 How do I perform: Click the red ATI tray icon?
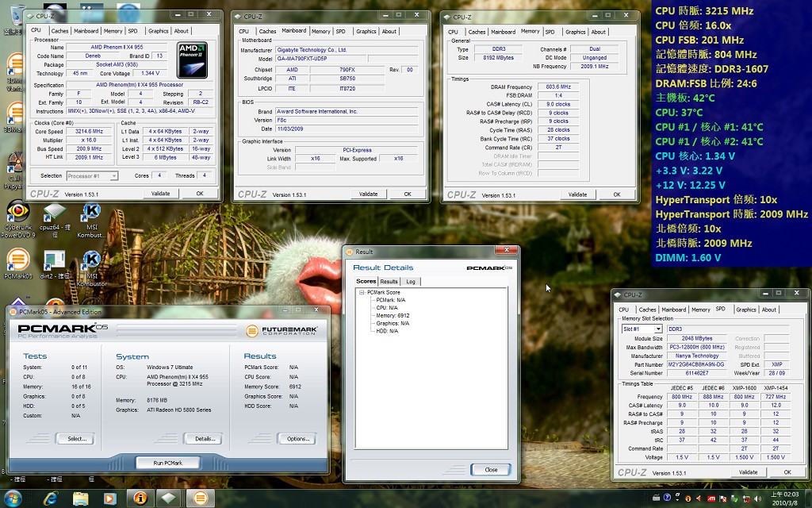[x=711, y=498]
